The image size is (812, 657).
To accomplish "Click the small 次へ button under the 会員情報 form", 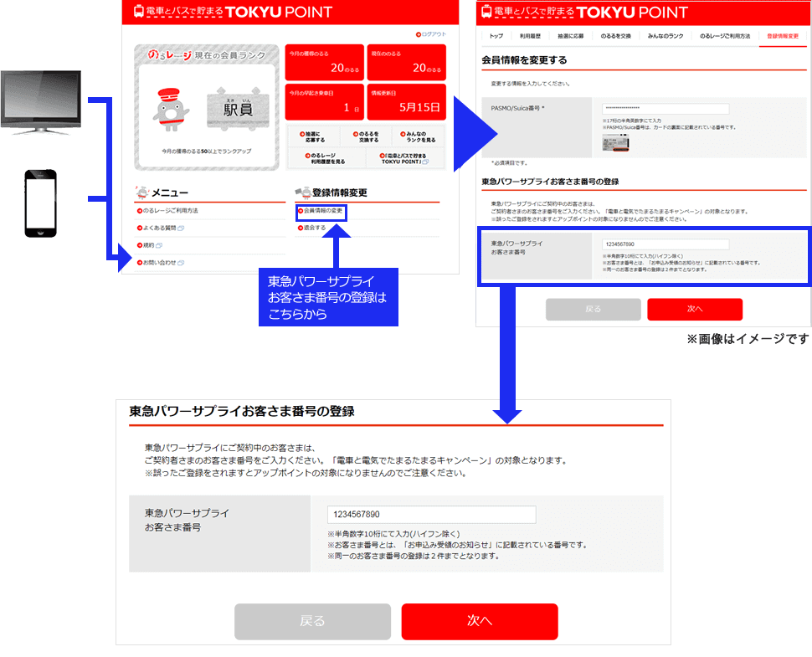I will (x=695, y=309).
